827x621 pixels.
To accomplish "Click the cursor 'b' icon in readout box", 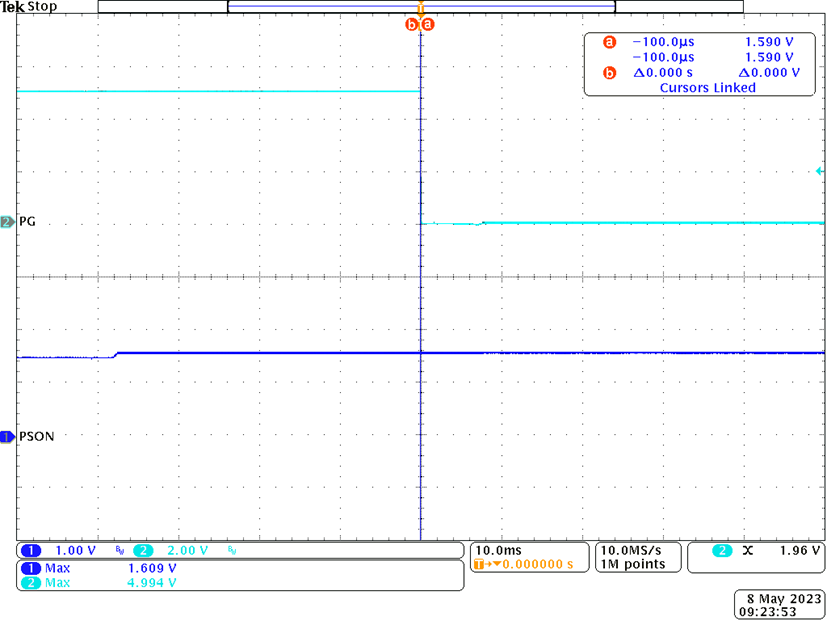I will click(609, 73).
